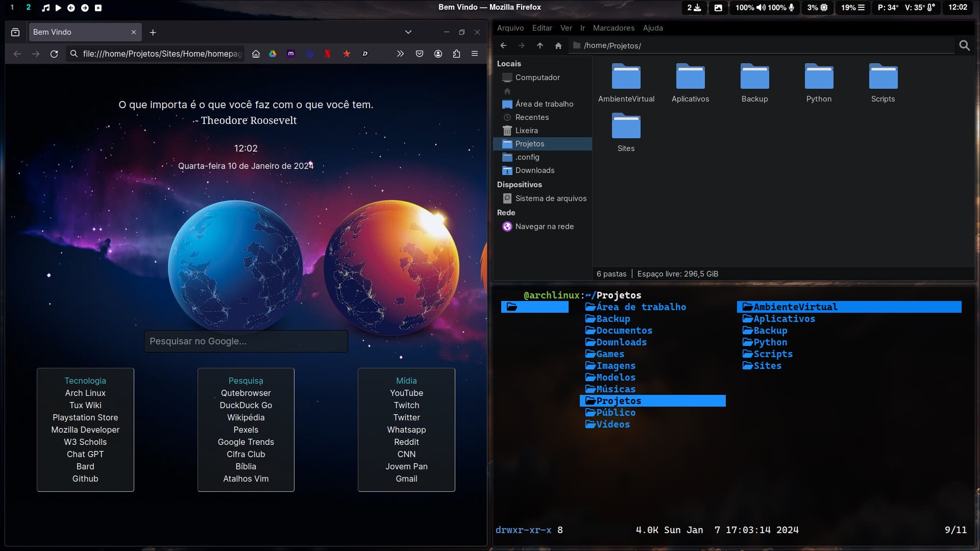Select Downloads in the Locais sidebar
This screenshot has width=980, height=551.
[x=534, y=170]
